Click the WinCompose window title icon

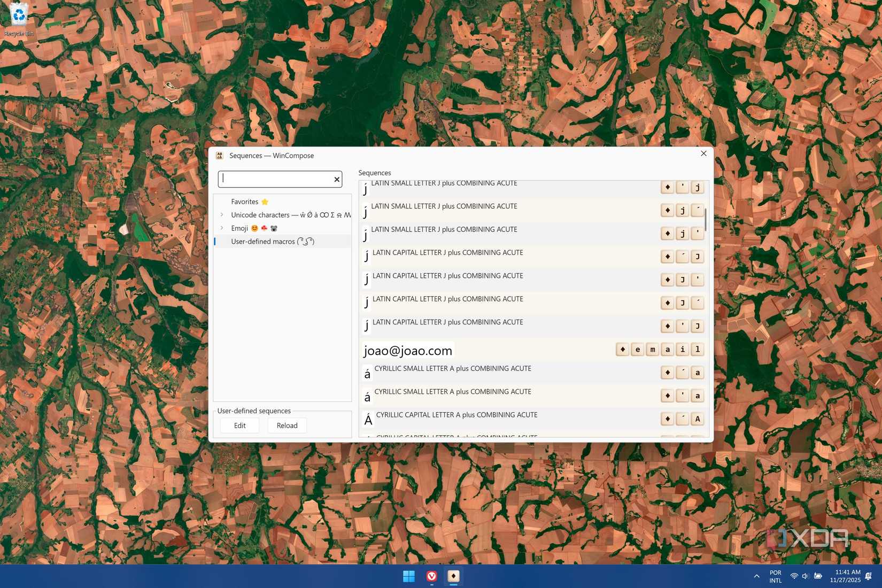click(219, 156)
